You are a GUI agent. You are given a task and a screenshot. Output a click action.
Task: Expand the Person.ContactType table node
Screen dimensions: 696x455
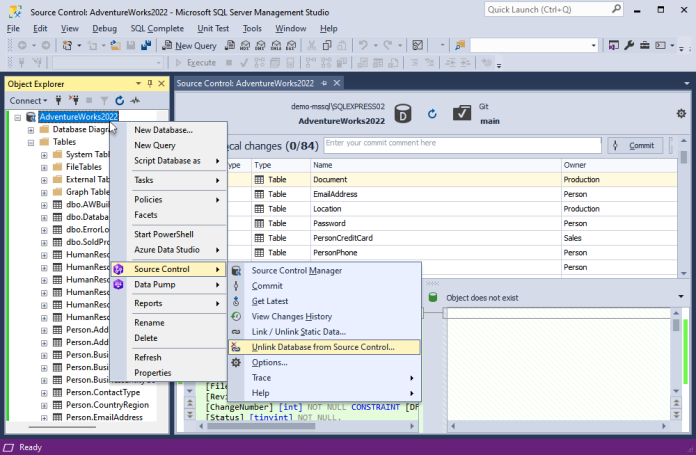[44, 393]
